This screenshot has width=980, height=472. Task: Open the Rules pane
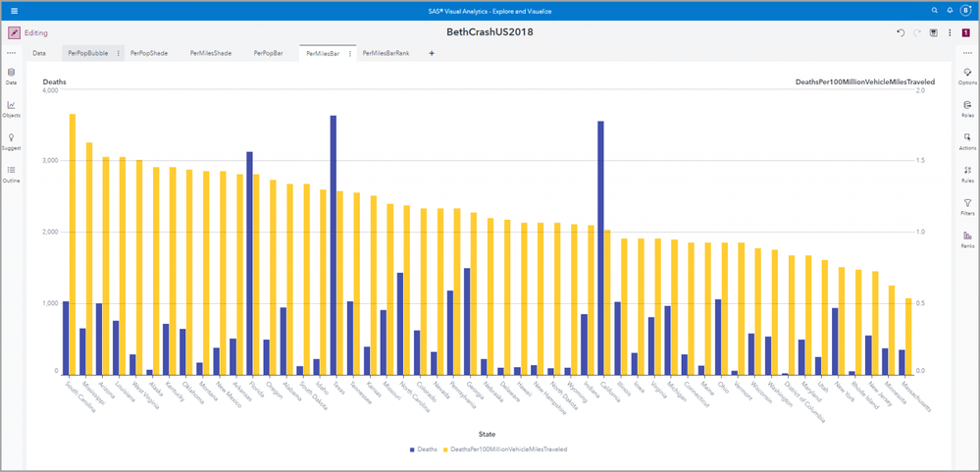967,175
